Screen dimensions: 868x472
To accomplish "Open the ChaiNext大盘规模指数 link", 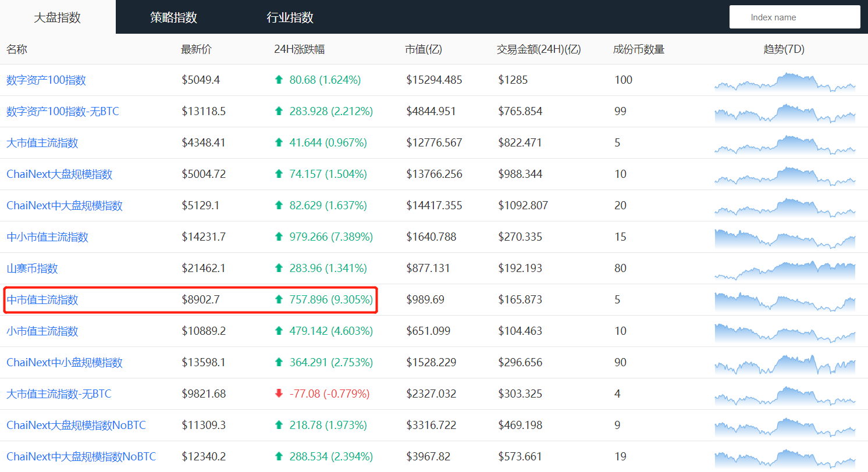I will tap(59, 174).
